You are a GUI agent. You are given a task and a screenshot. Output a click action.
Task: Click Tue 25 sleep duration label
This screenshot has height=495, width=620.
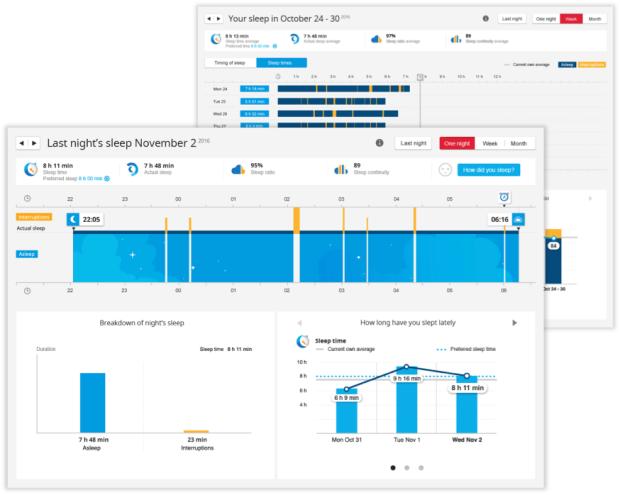(x=255, y=102)
